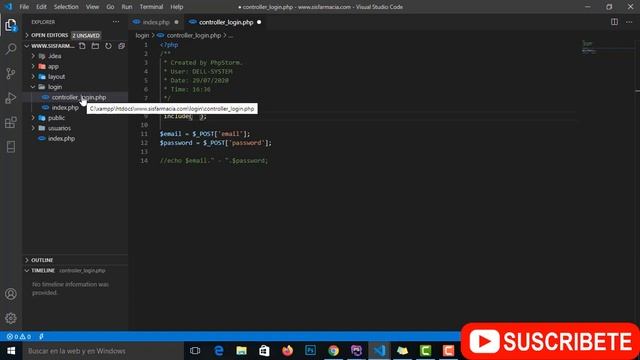This screenshot has width=640, height=360.
Task: Open the Help menu
Action: point(176,7)
